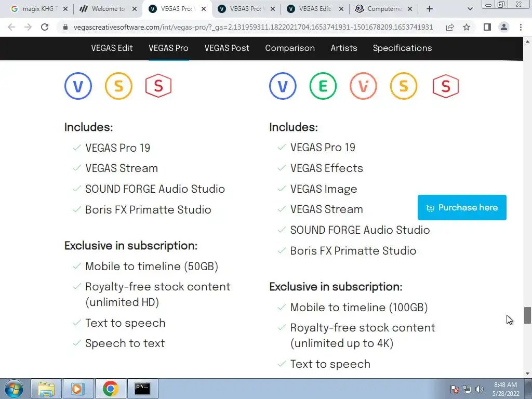The width and height of the screenshot is (532, 399).
Task: Click 'VEGAS Stream' in the left list
Action: coord(122,168)
